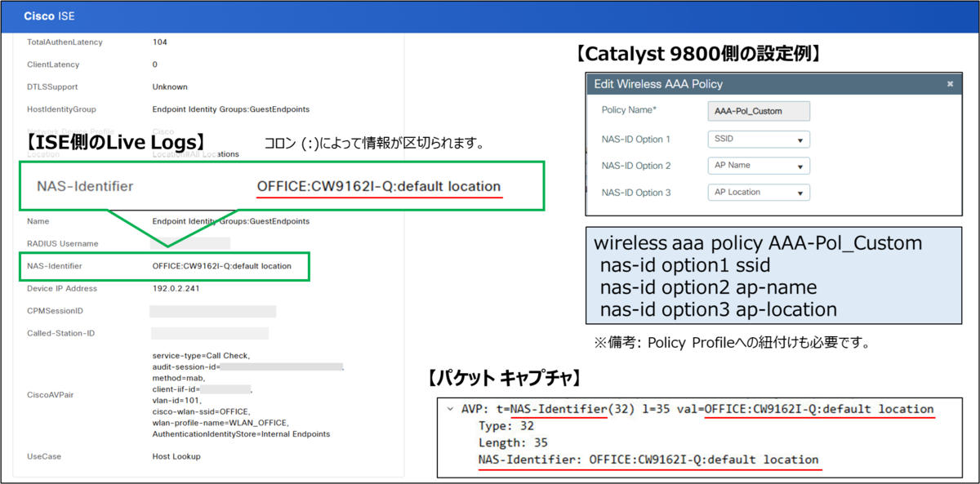The height and width of the screenshot is (484, 980).
Task: Click the enlarged NAS-Identifier value text
Action: click(x=379, y=186)
